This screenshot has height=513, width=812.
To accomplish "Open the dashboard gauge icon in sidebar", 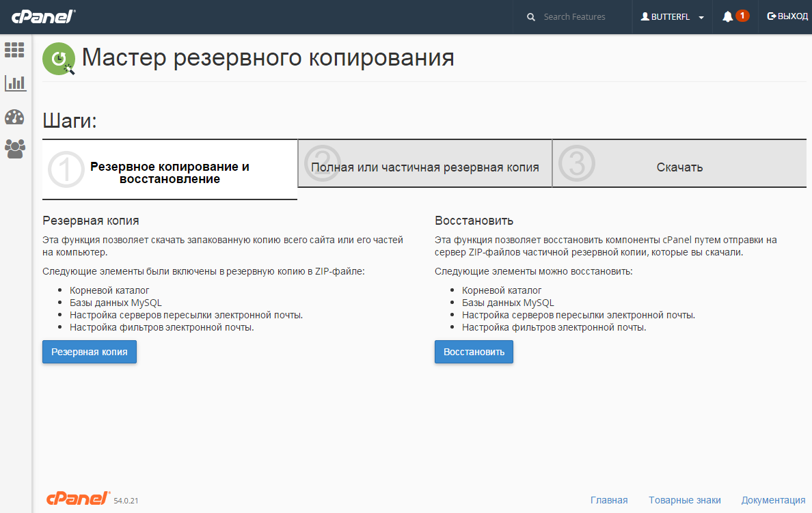I will 14,117.
